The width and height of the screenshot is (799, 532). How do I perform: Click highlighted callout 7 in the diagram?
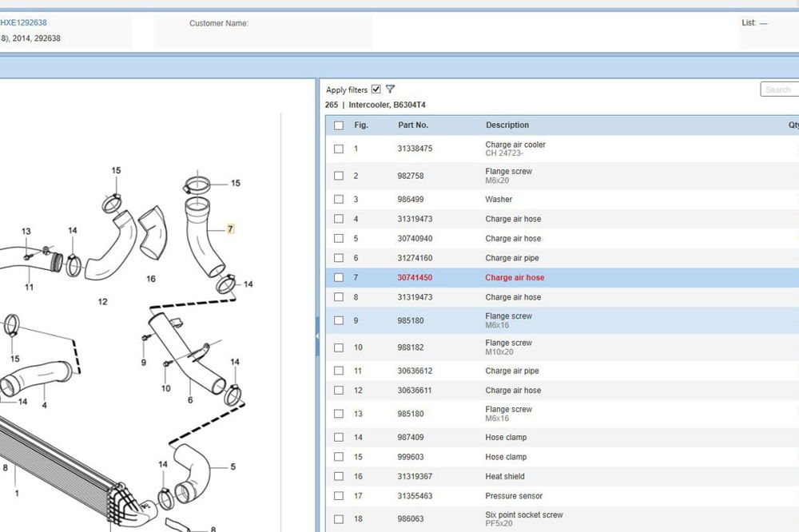point(231,228)
